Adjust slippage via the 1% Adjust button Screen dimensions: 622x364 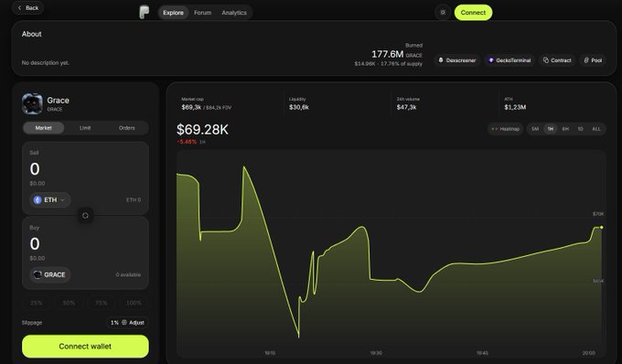click(x=127, y=322)
